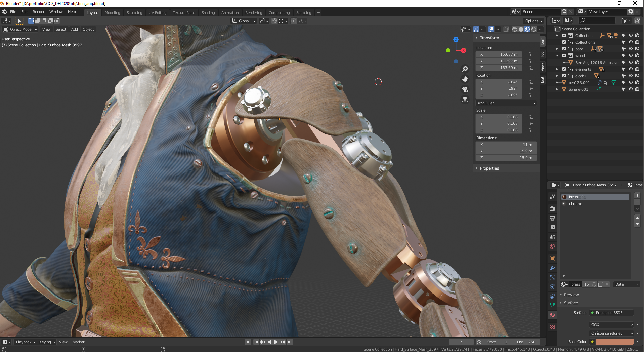Uncheck the cloth1 collection checkbox
This screenshot has height=352, width=644.
tap(564, 76)
